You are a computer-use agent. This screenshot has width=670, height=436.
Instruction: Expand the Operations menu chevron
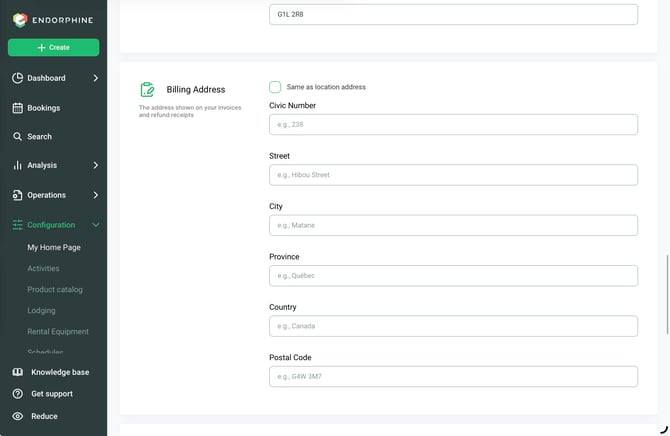[x=96, y=195]
